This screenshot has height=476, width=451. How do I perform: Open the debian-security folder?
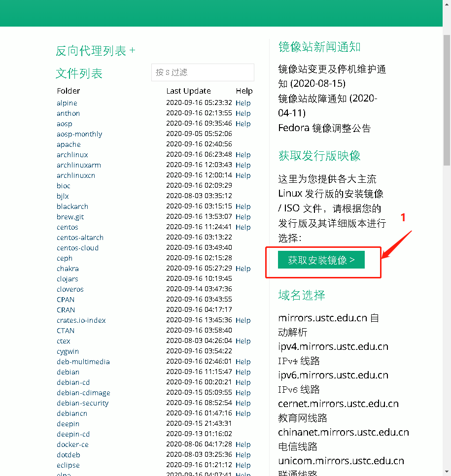click(82, 403)
